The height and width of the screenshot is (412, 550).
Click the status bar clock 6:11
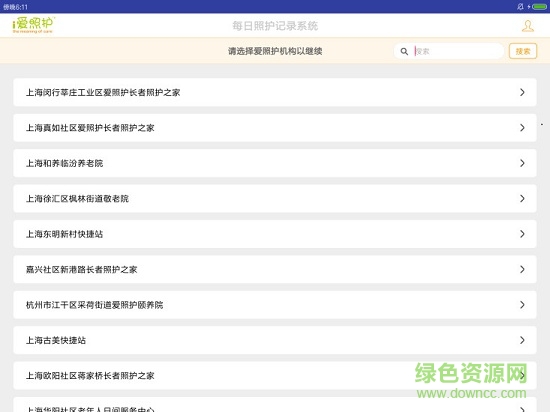pyautogui.click(x=15, y=7)
